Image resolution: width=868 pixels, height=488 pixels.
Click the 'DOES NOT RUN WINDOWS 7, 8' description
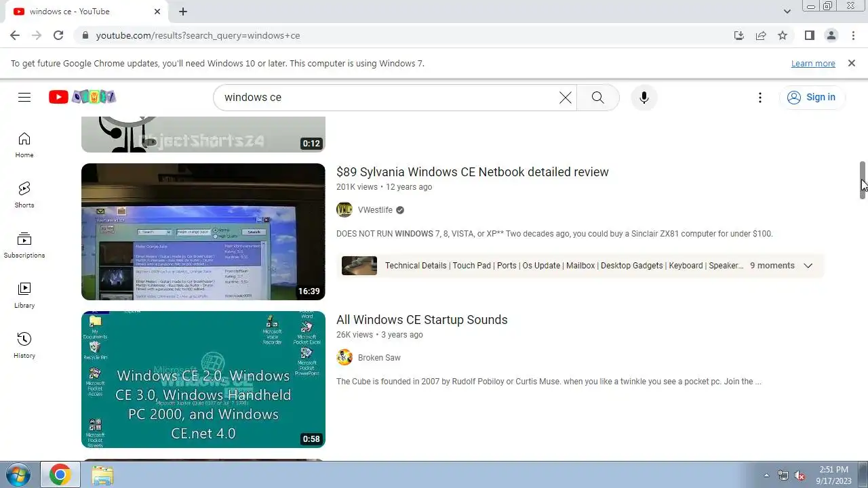pos(555,234)
